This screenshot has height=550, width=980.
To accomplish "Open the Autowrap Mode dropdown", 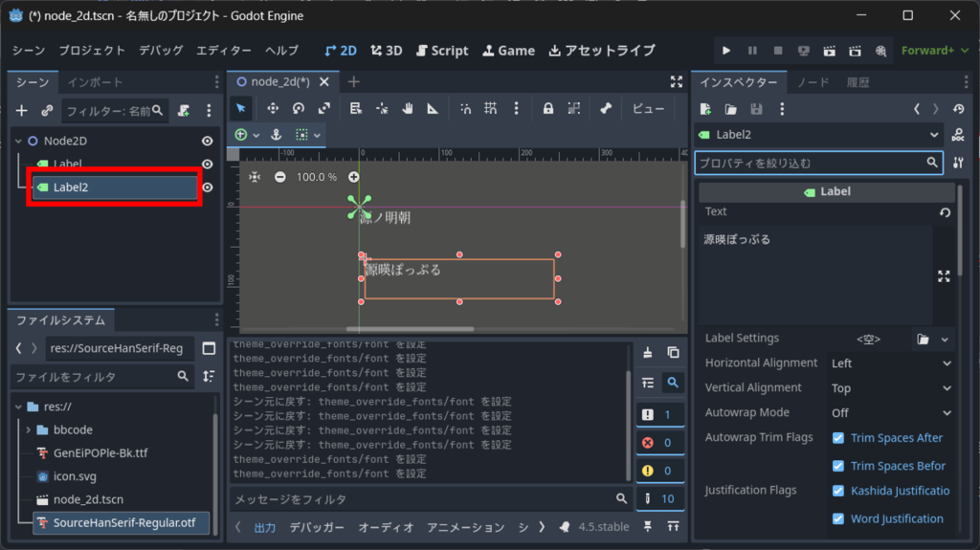I will pyautogui.click(x=891, y=413).
